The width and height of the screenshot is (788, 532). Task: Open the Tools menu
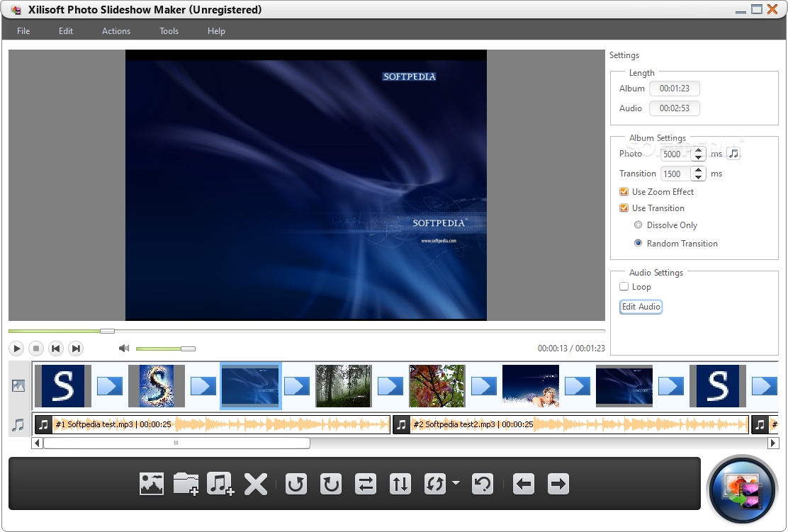pyautogui.click(x=169, y=31)
